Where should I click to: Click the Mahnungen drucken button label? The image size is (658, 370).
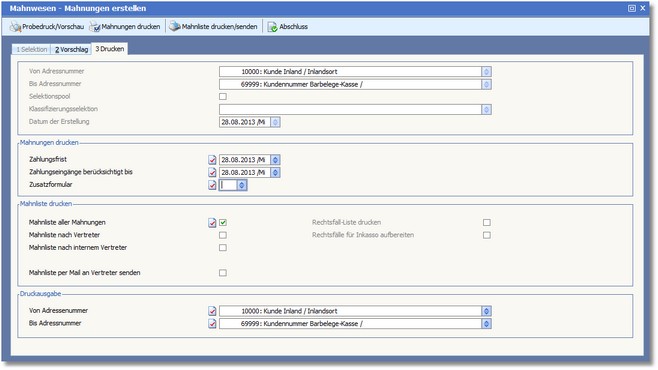(x=131, y=27)
